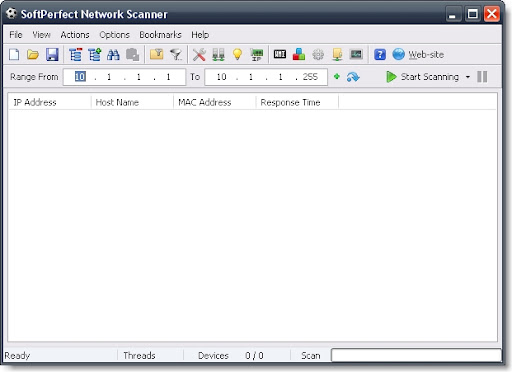The width and height of the screenshot is (512, 372).
Task: Click the Devices 0 / 0 status entry
Action: pos(231,356)
